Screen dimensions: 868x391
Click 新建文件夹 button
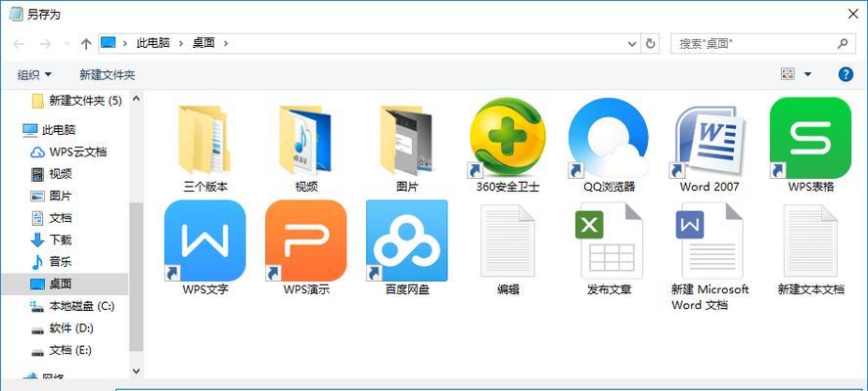(108, 74)
